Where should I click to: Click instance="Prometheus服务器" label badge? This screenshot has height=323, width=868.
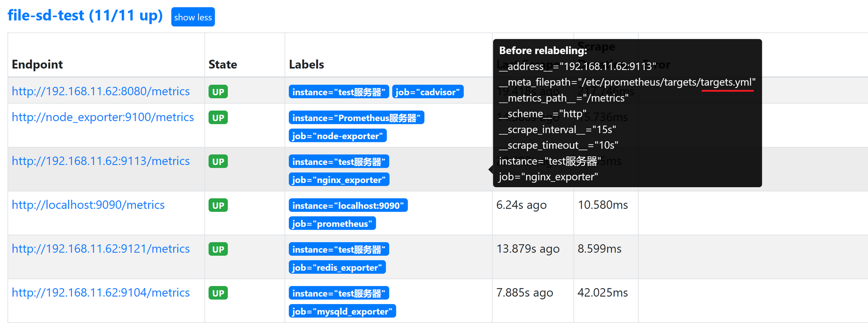pyautogui.click(x=356, y=117)
